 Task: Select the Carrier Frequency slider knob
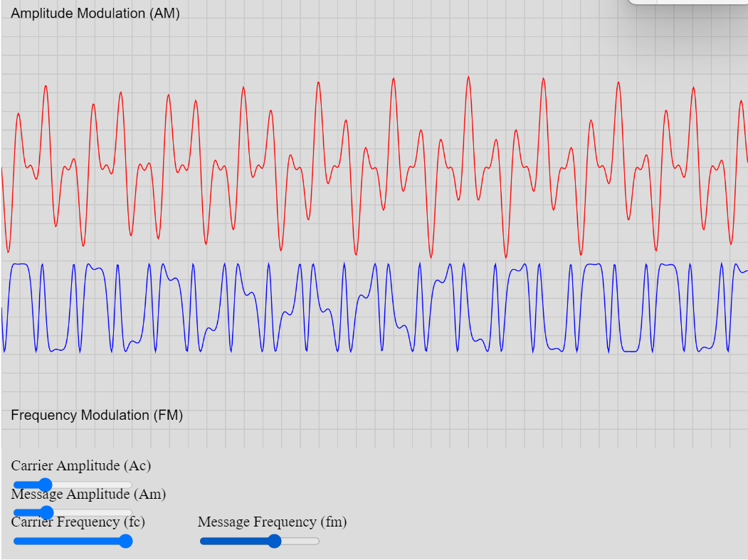125,541
